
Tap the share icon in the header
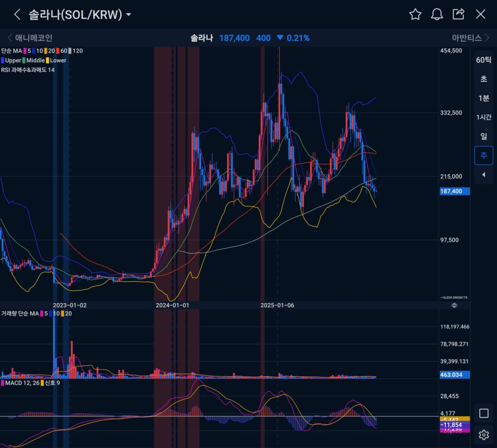click(458, 15)
